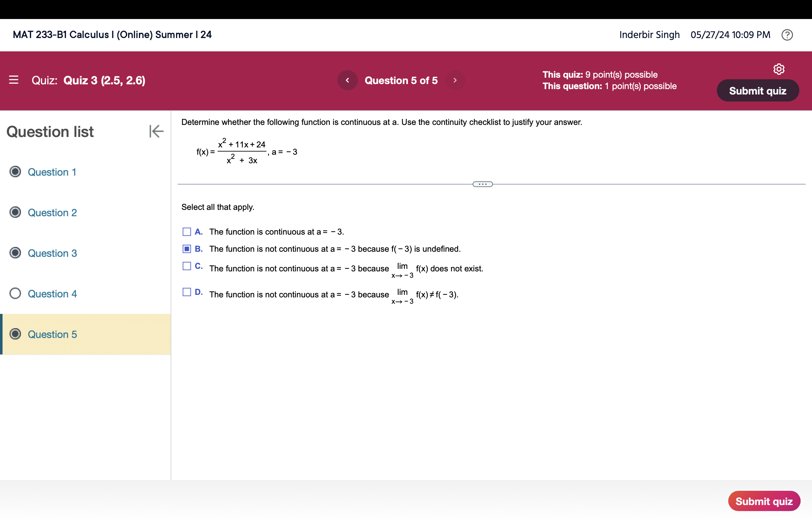Screen dimensions: 812x525
Task: Uncheck option B undefined checkbox
Action: pyautogui.click(x=187, y=249)
